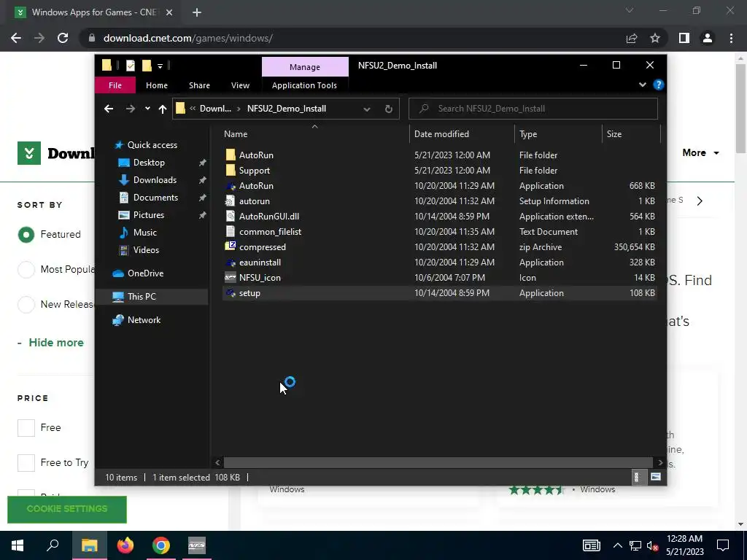Screen dimensions: 747x560
Task: Check the Free price checkbox
Action: pyautogui.click(x=26, y=427)
